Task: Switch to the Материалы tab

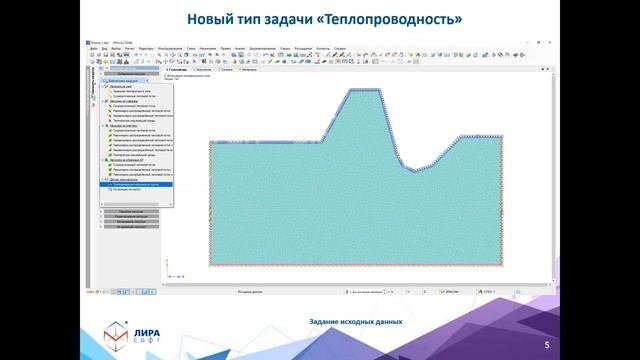Action: (x=248, y=69)
